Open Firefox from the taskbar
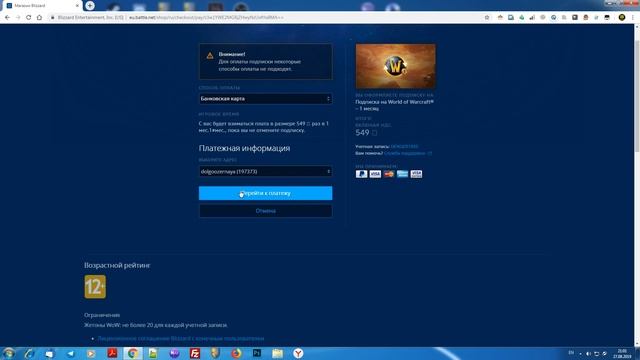 [236, 353]
